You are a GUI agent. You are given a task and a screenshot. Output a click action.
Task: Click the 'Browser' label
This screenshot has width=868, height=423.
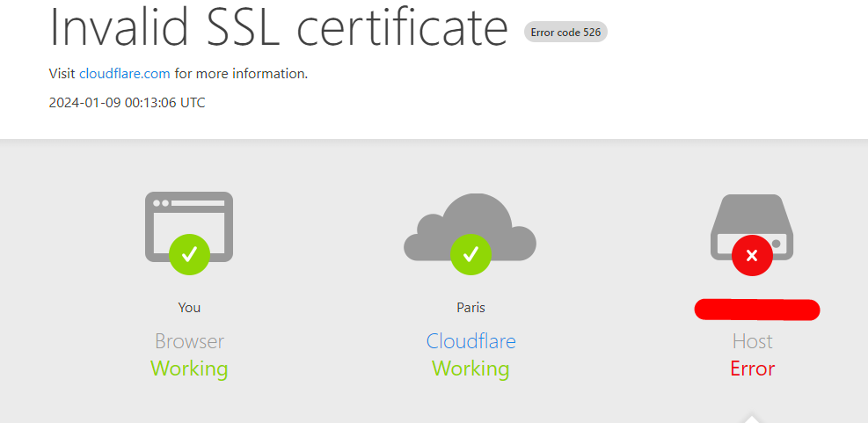coord(189,341)
